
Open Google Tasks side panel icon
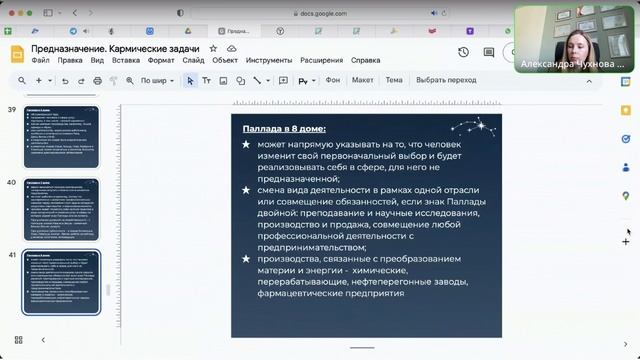(x=625, y=139)
